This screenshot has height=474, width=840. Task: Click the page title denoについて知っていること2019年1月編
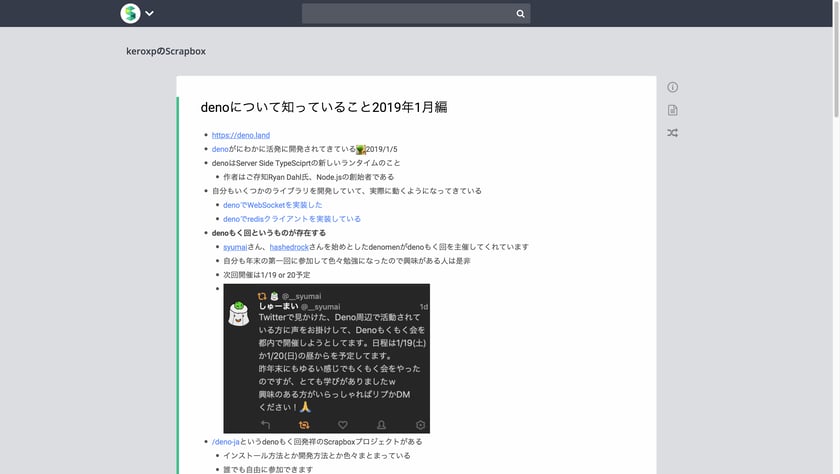(x=324, y=107)
